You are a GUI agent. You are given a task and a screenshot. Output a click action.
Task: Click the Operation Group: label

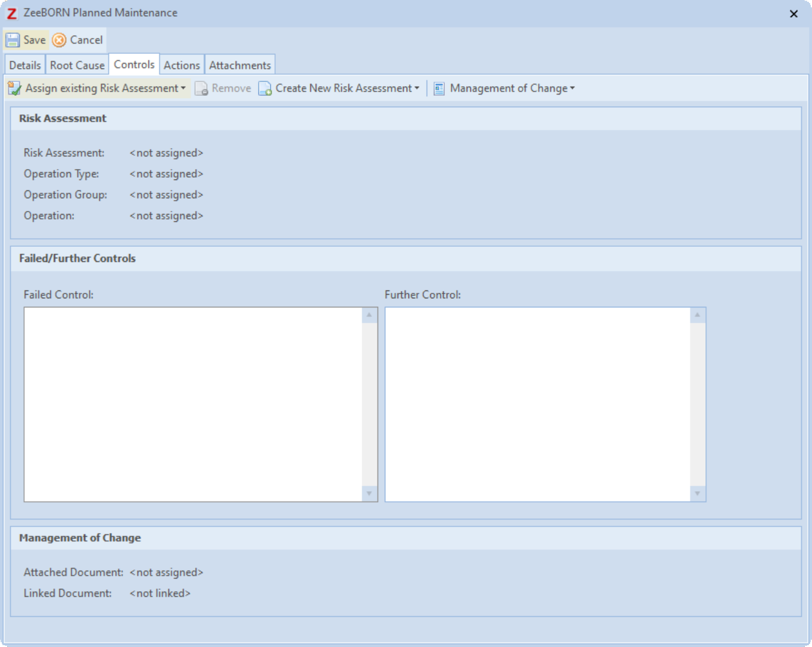click(65, 195)
